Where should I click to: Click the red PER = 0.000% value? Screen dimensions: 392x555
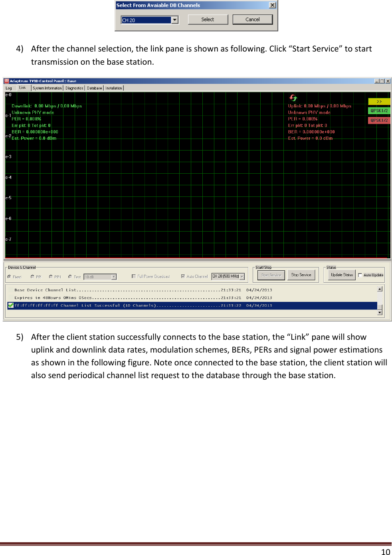[303, 119]
